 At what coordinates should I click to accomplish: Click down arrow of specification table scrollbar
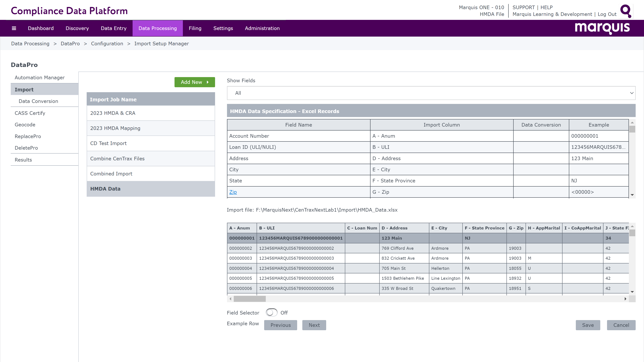(x=632, y=195)
